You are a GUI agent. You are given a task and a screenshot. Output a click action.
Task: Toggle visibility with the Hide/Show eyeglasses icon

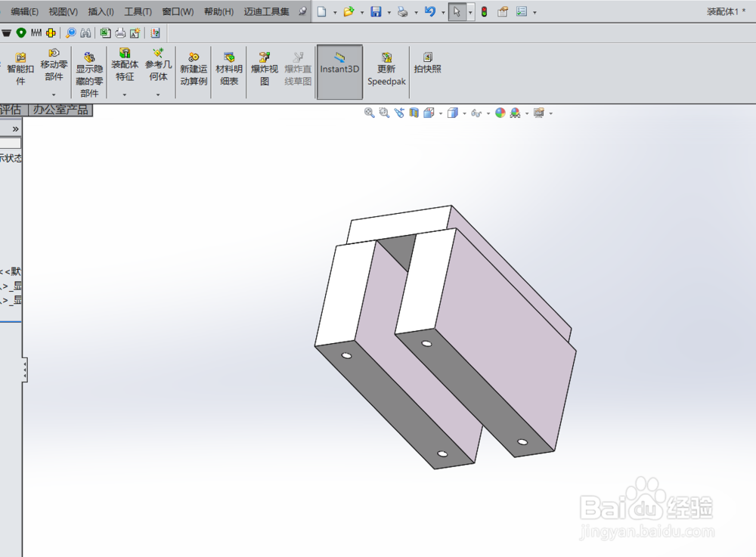(x=476, y=112)
